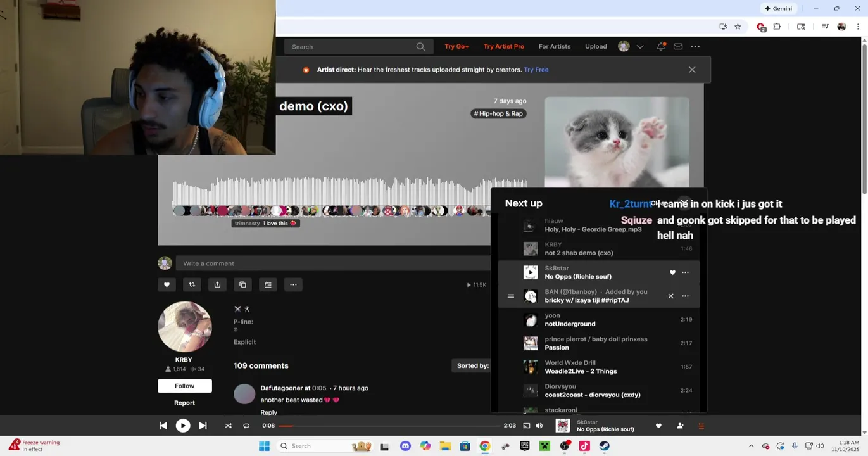
Task: Toggle repeat in player bar
Action: coord(246,426)
